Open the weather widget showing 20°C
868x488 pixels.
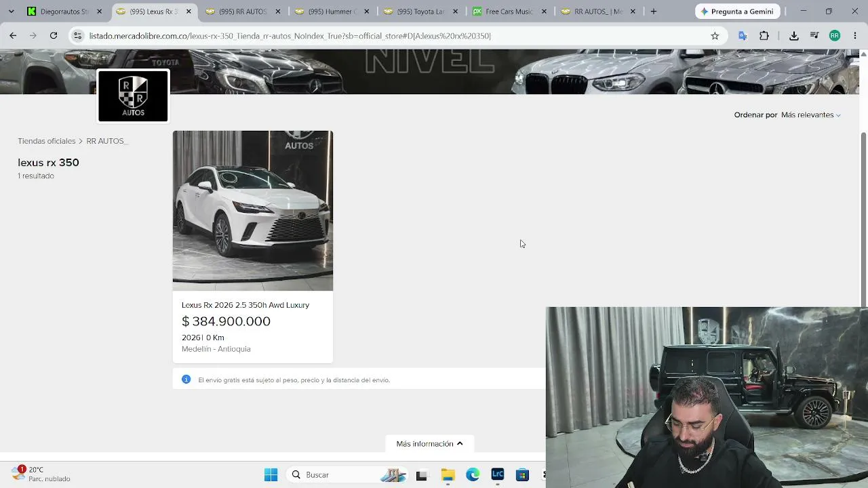point(41,474)
